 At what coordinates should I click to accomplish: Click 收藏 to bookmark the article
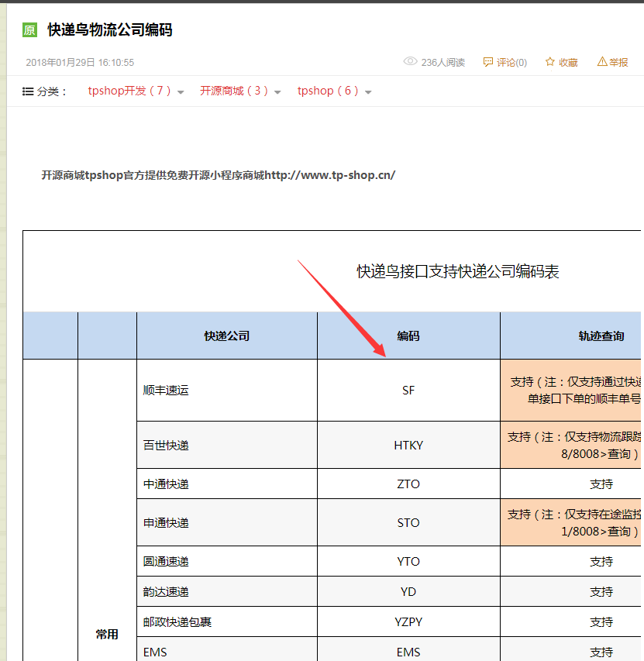click(x=568, y=63)
